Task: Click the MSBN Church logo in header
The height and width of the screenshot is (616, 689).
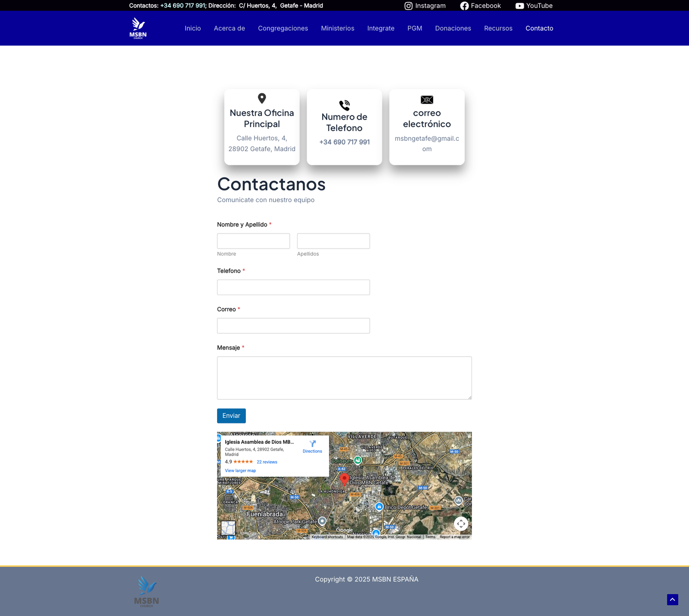Action: [138, 28]
